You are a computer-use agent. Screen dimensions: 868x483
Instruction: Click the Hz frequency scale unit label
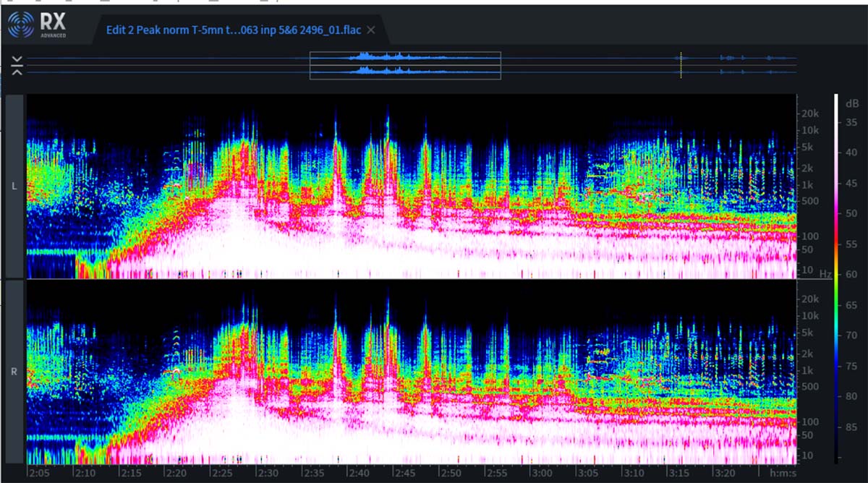[825, 274]
